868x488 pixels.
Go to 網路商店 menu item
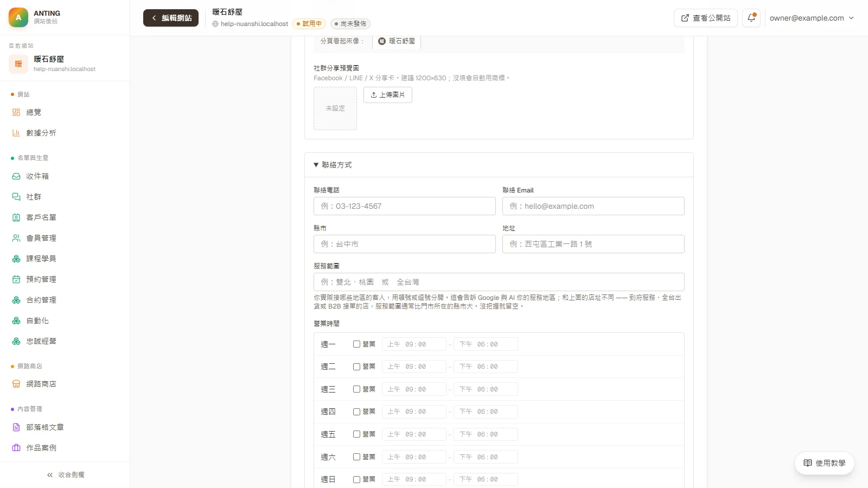coord(65,384)
